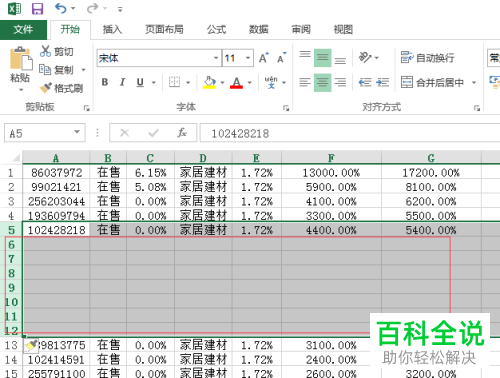Screen dimensions: 500x378
Task: Click the formula bar cancel X
Action: click(124, 133)
